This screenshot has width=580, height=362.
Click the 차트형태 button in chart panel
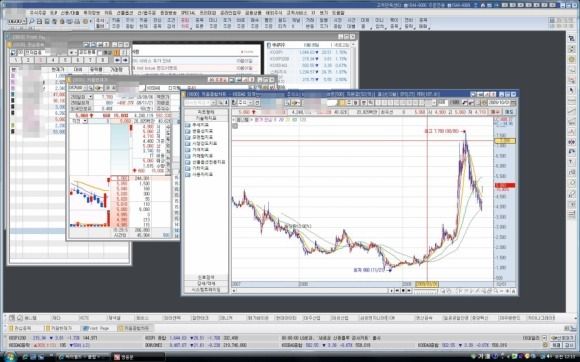(x=206, y=112)
